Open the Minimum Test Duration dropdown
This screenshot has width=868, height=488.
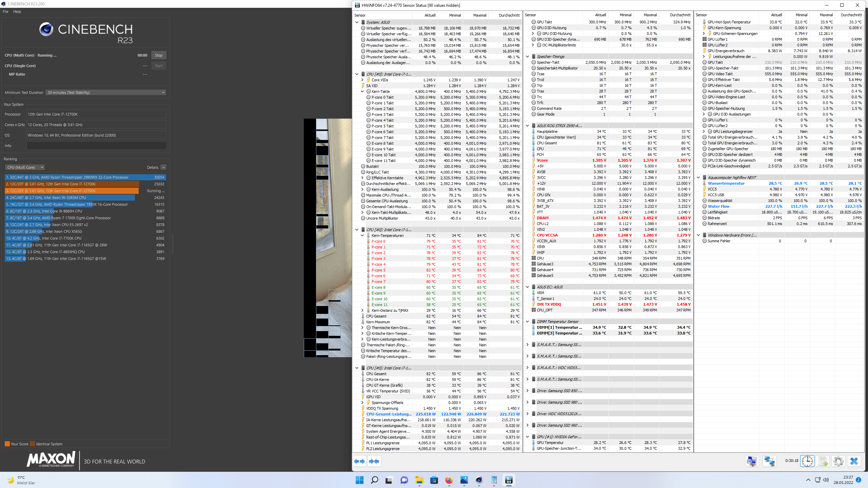pos(106,93)
